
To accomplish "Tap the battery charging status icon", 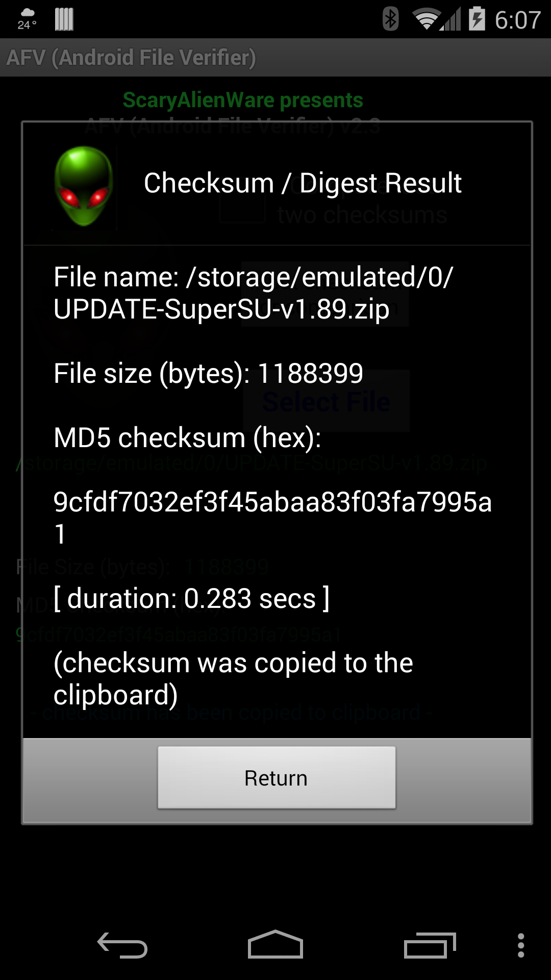I will pos(477,19).
